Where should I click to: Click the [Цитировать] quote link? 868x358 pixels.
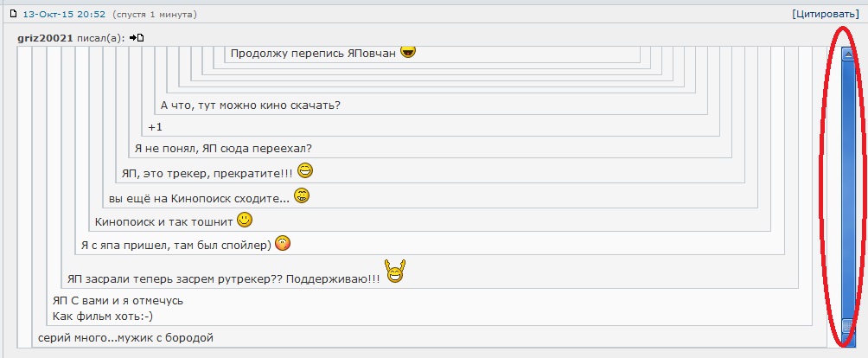(x=826, y=15)
